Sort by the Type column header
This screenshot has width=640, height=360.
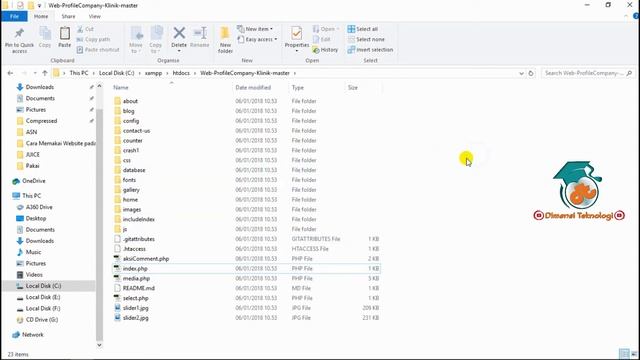pos(298,87)
